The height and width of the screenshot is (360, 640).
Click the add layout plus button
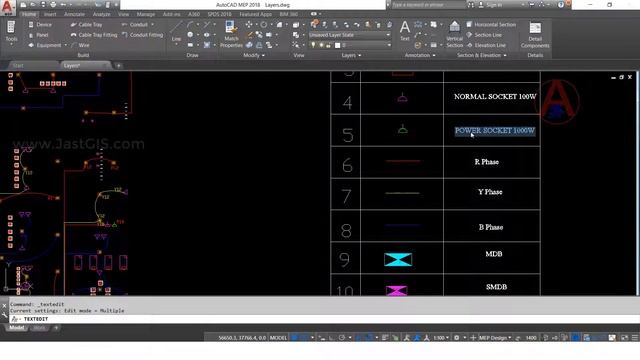56,327
